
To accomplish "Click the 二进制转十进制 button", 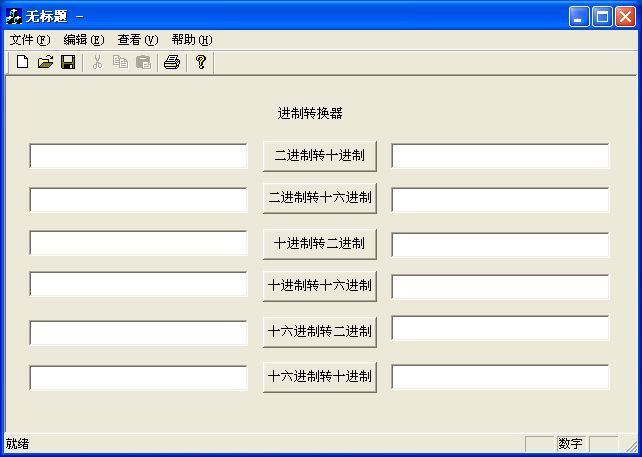I will pos(320,156).
